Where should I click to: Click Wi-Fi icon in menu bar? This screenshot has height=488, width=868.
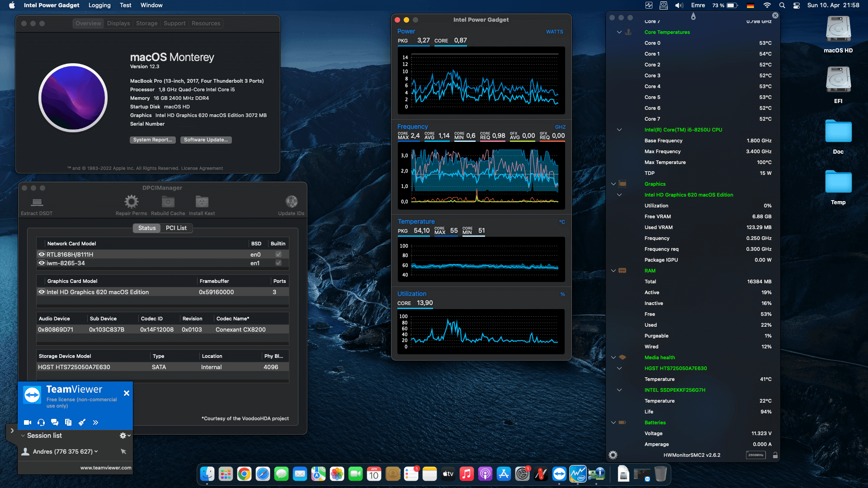(767, 5)
